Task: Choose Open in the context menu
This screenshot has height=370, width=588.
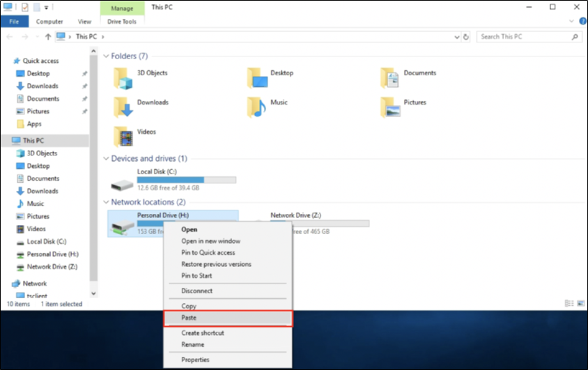Action: [x=228, y=229]
